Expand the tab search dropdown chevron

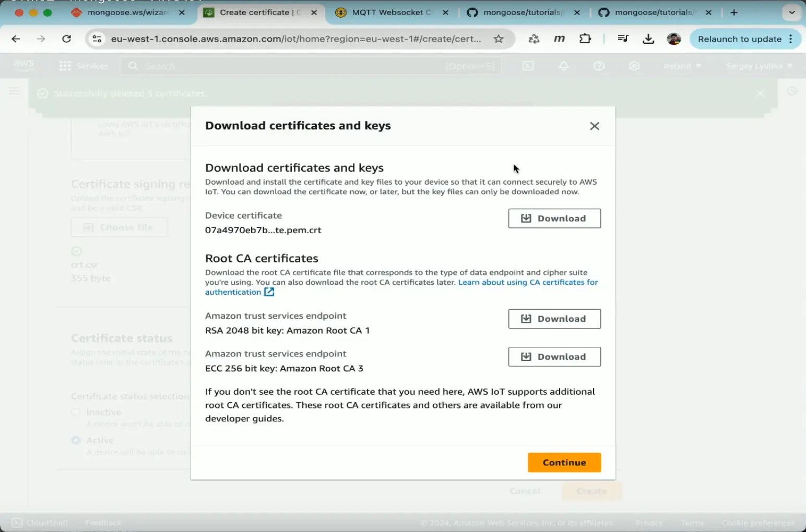coord(792,13)
